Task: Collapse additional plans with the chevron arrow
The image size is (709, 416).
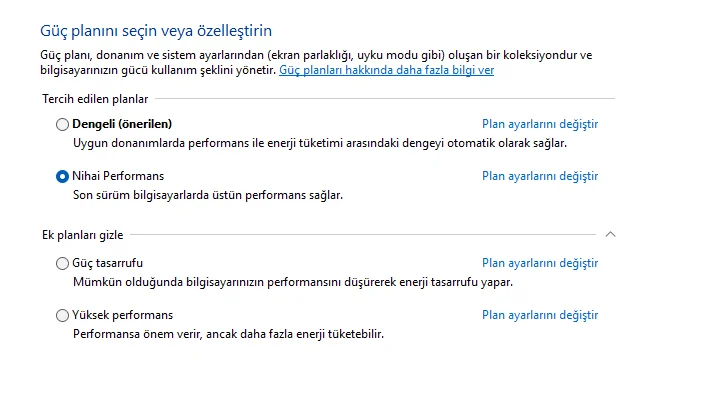Action: [611, 234]
